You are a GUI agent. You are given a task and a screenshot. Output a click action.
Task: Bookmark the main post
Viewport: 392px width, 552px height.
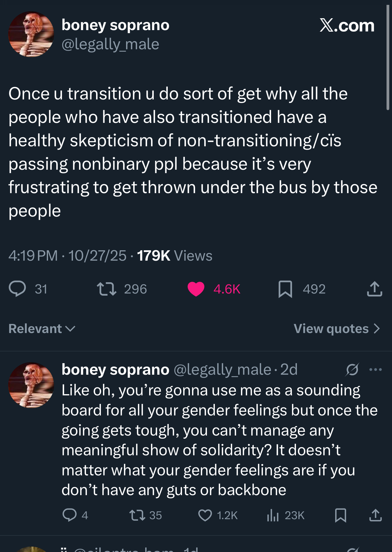285,289
